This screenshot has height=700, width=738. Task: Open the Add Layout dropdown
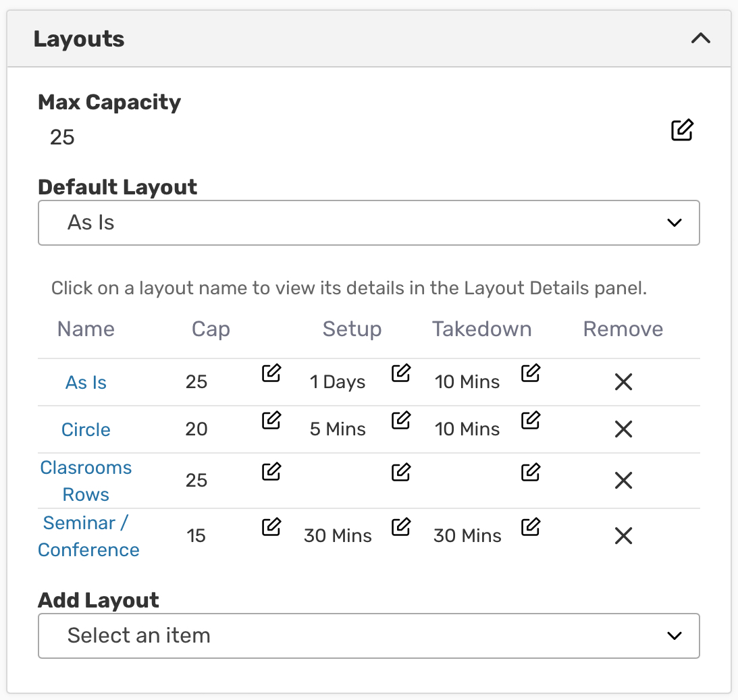pos(369,635)
